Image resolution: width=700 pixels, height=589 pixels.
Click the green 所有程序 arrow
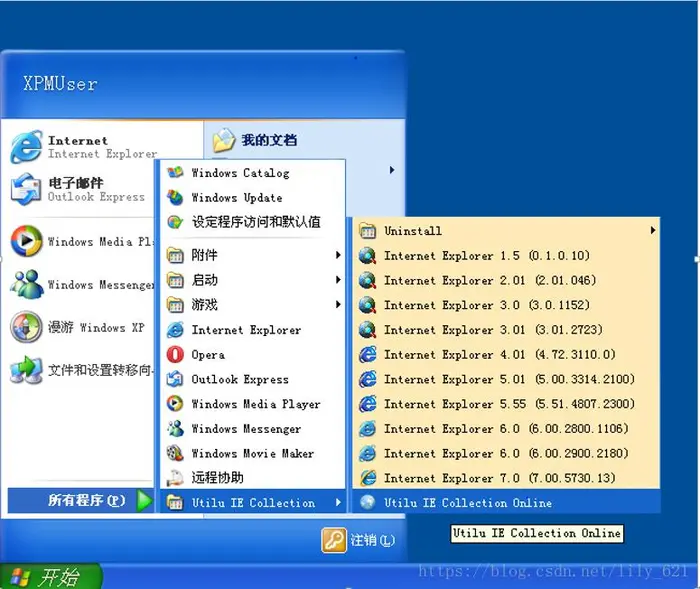(x=144, y=501)
